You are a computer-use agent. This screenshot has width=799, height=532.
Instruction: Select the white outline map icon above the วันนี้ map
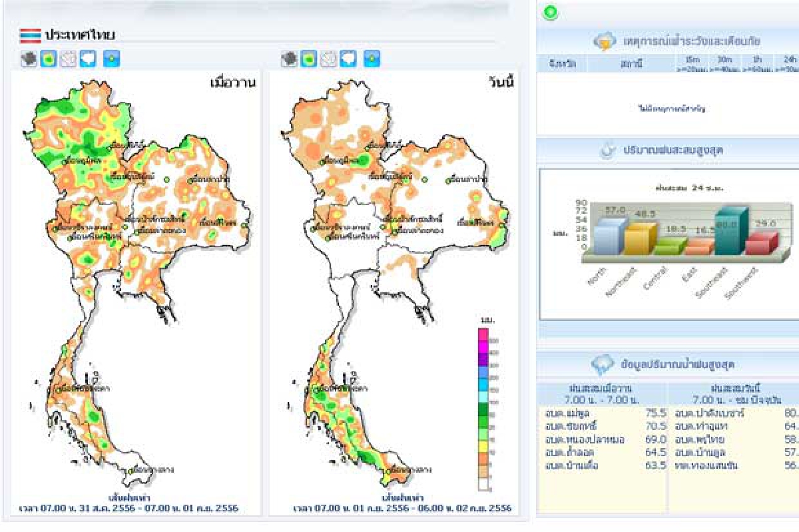329,59
